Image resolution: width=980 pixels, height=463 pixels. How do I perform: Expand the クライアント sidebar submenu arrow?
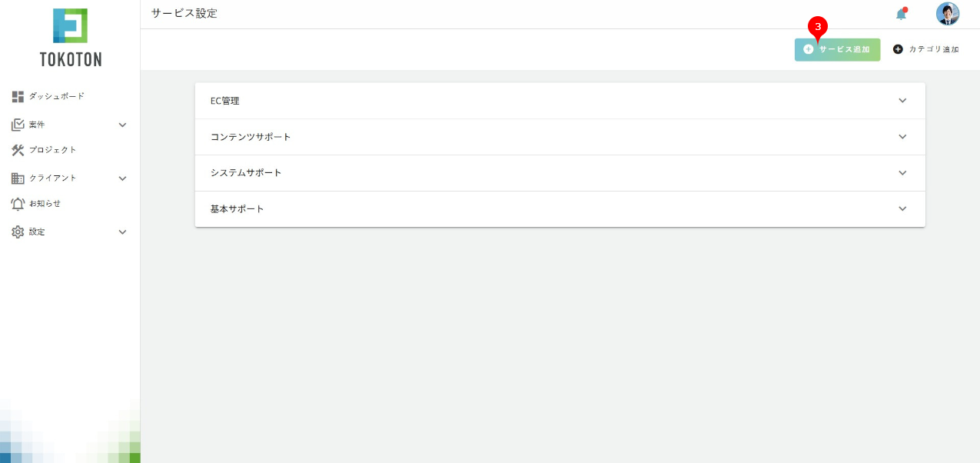coord(122,178)
